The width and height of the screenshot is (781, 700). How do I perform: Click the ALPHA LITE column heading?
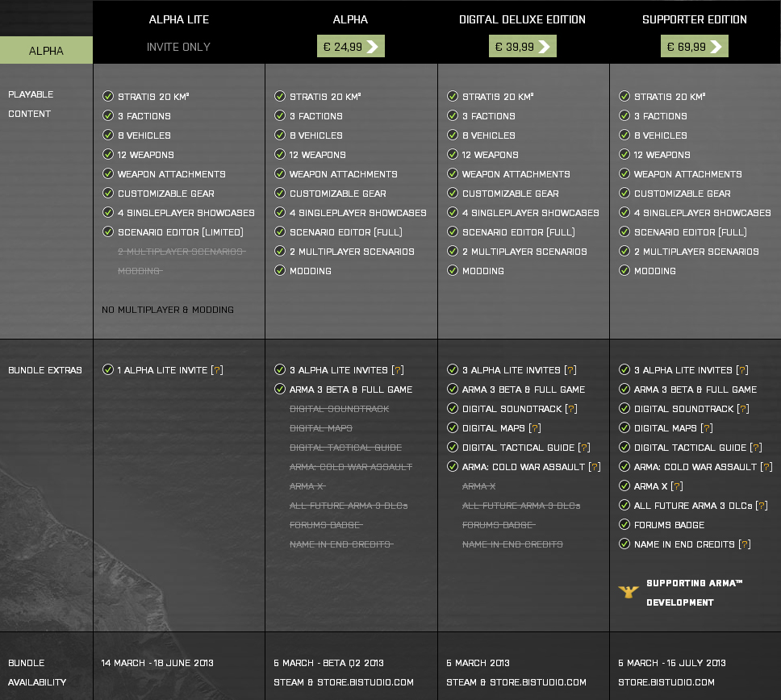click(179, 19)
